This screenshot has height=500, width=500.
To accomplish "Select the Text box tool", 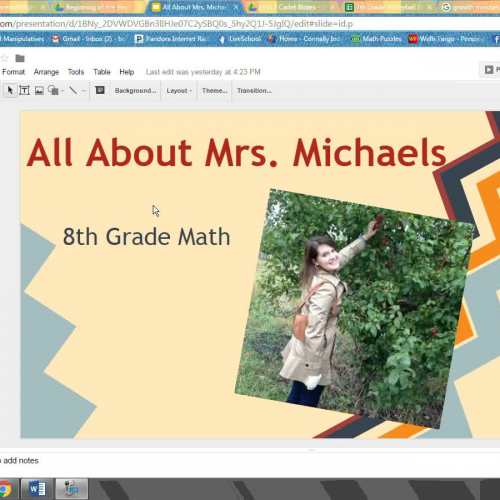I will coord(24,90).
